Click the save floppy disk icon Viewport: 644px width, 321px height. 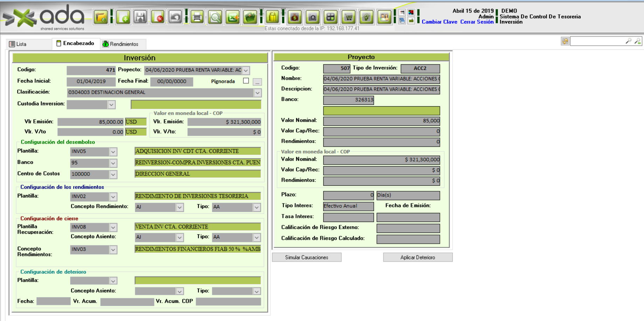140,17
